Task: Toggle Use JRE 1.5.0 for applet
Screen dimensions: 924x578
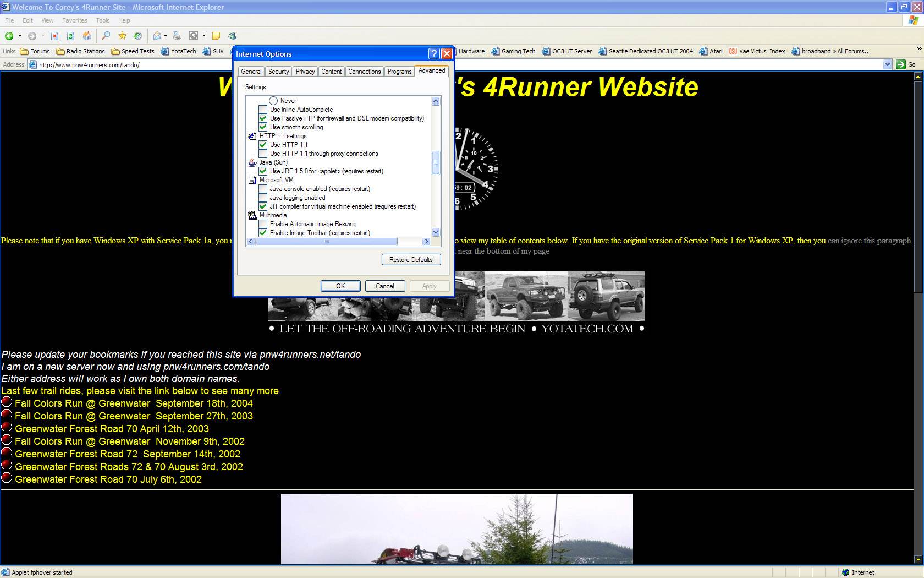Action: click(263, 171)
